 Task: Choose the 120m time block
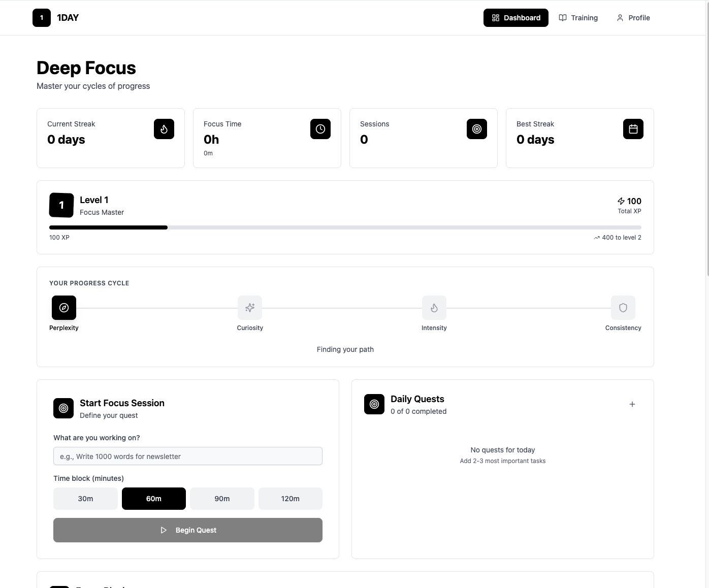pos(291,499)
